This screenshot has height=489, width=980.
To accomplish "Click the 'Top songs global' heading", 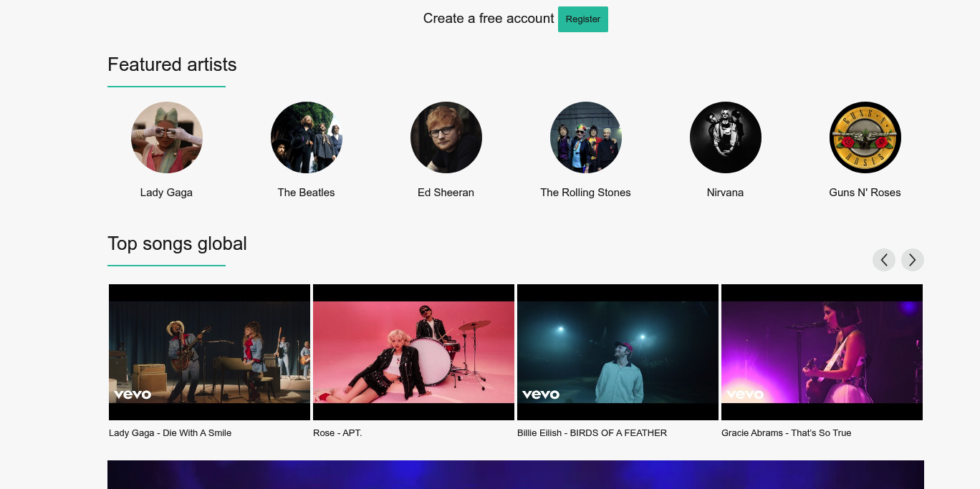I will (x=177, y=243).
